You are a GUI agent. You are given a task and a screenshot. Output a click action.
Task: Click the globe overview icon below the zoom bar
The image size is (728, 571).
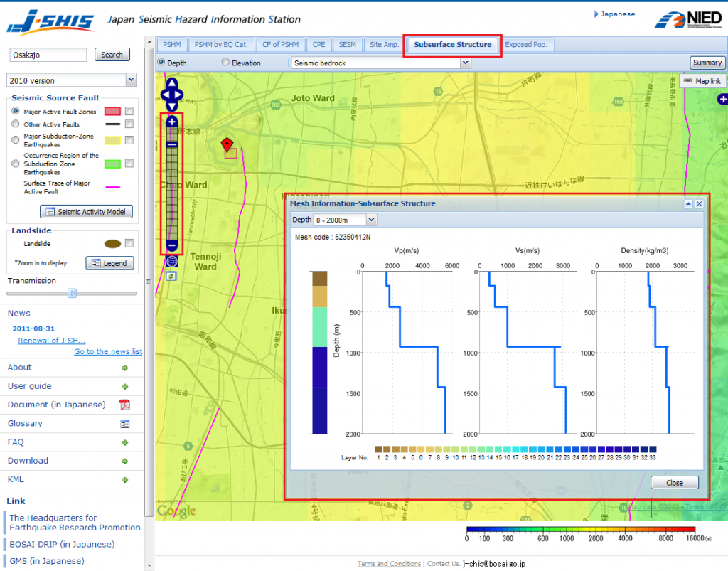click(171, 261)
